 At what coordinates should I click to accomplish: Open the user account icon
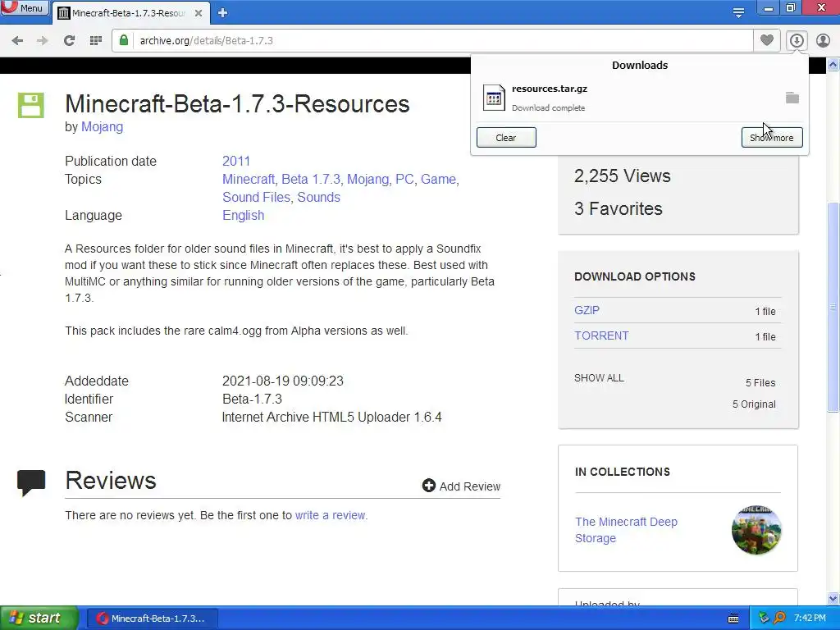(x=823, y=40)
